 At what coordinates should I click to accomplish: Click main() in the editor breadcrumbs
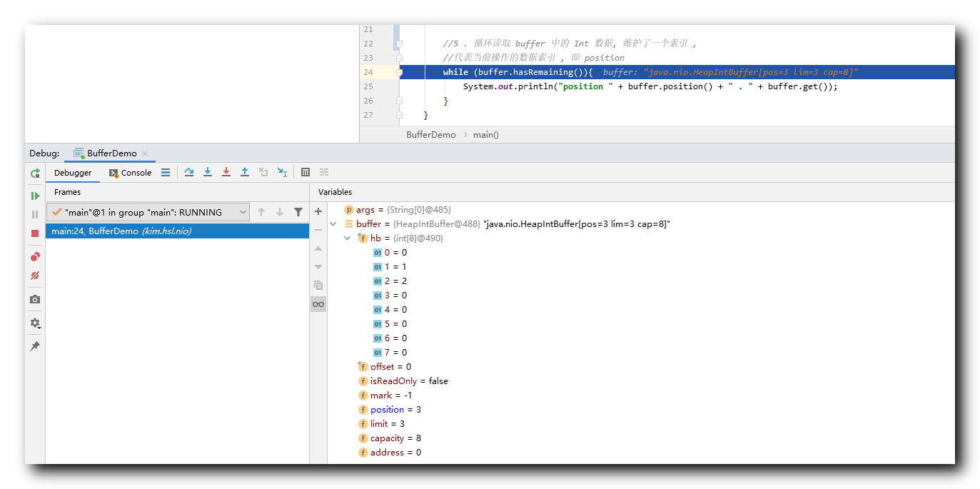coord(486,134)
